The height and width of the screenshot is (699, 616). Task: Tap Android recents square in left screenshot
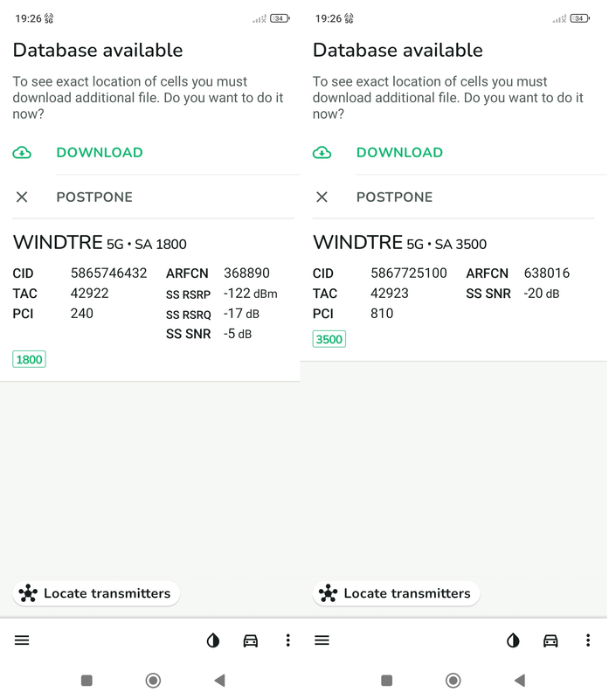87,681
